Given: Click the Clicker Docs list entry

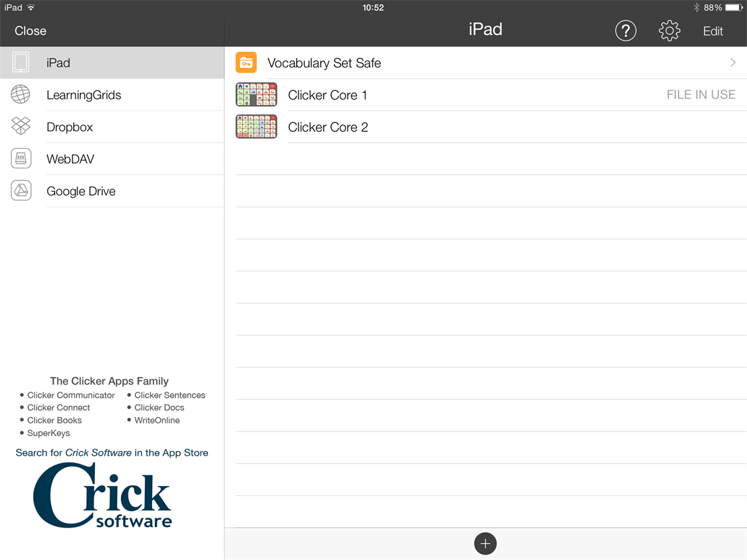Looking at the screenshot, I should pyautogui.click(x=159, y=407).
